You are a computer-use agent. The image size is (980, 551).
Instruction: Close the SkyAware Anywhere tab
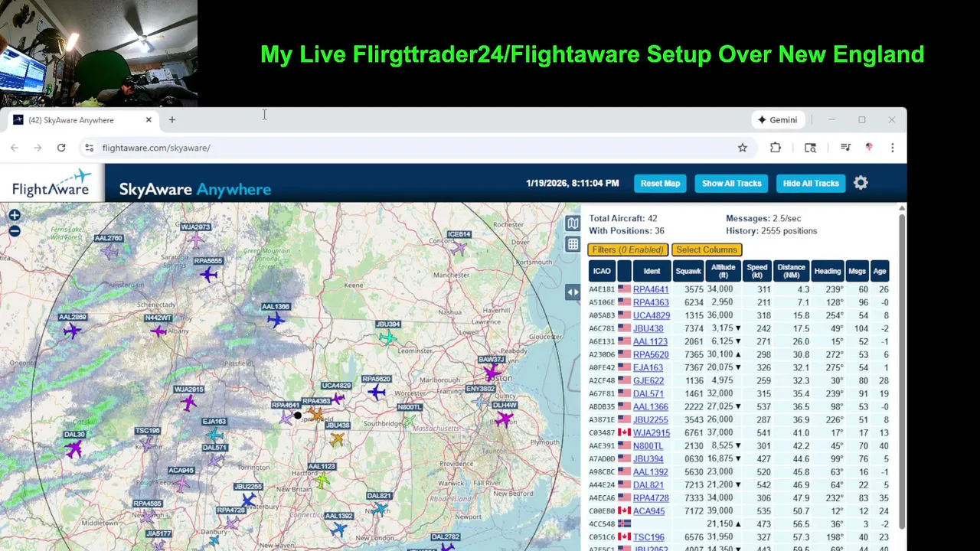(149, 120)
